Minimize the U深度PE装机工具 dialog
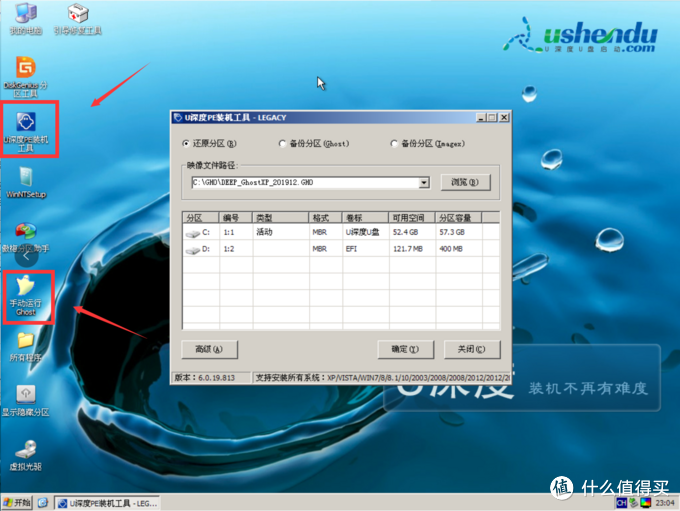680x511 pixels. click(481, 118)
